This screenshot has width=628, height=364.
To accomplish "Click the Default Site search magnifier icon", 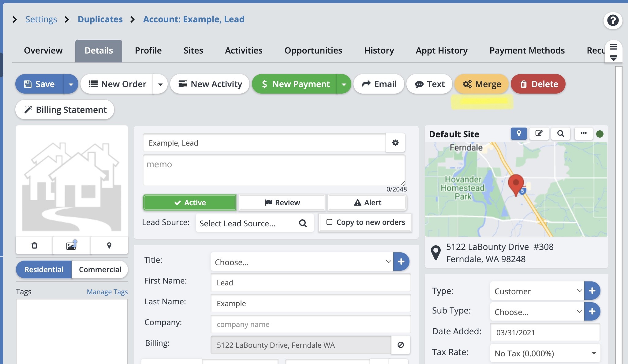I will (x=560, y=134).
